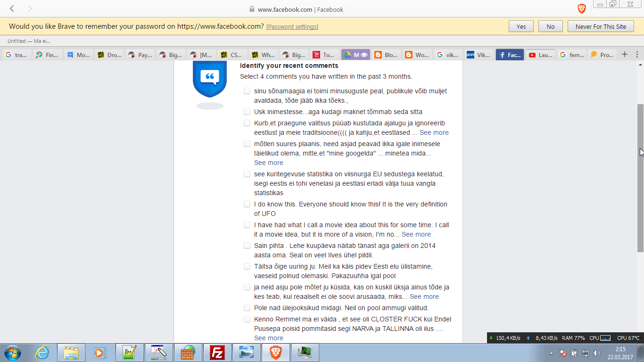Switch to the Brave browser taskbar icon
Viewport: 644px width, 362px height.
(276, 353)
